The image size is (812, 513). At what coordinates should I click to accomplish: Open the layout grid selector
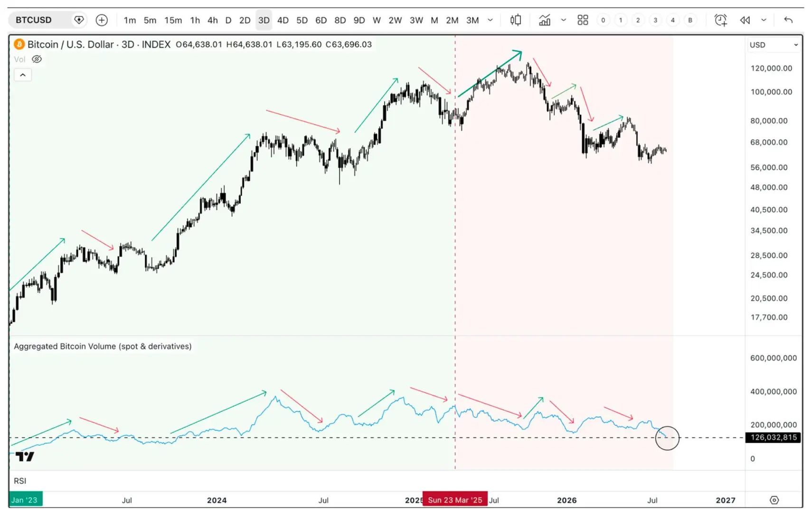click(583, 20)
